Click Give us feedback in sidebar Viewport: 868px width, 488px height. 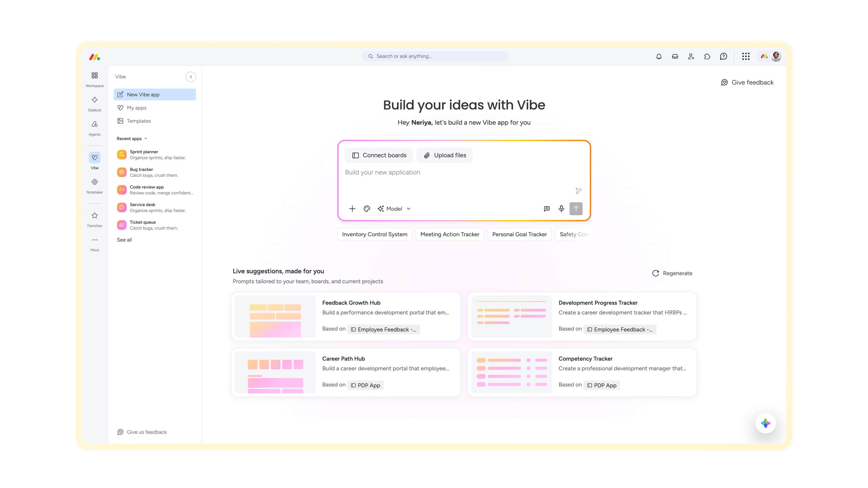(142, 432)
